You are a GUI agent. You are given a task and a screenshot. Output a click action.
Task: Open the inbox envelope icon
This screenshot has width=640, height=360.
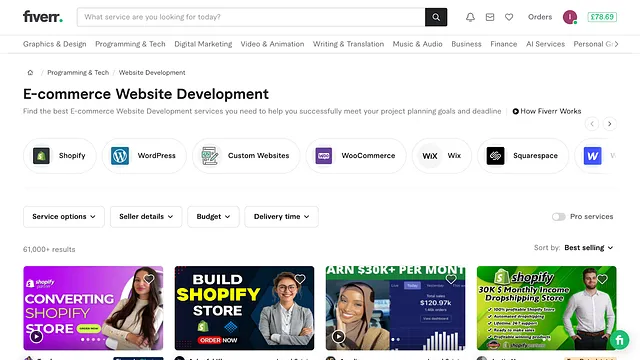tap(490, 17)
